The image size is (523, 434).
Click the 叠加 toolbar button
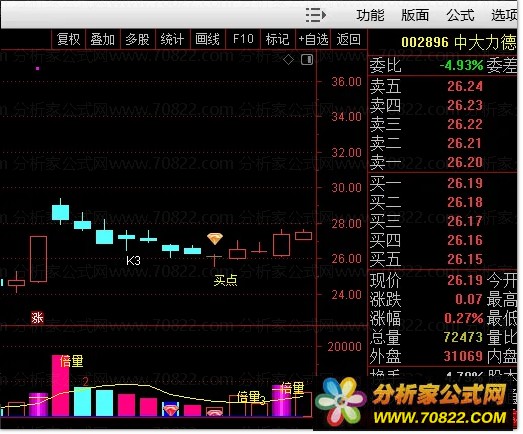(x=103, y=39)
